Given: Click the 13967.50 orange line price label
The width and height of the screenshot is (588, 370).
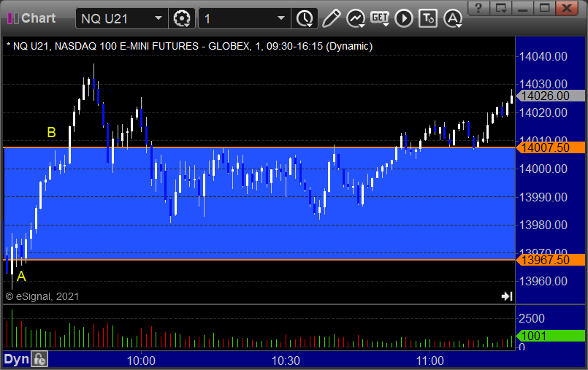Looking at the screenshot, I should pos(551,260).
